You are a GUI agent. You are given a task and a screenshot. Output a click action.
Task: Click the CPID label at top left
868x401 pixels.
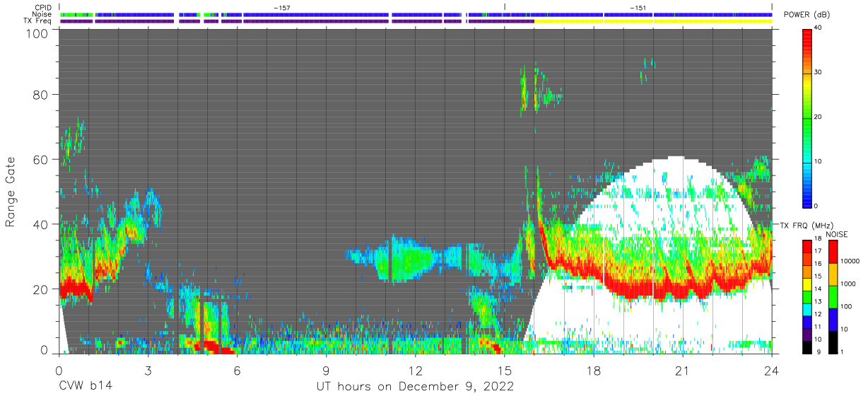coord(43,7)
